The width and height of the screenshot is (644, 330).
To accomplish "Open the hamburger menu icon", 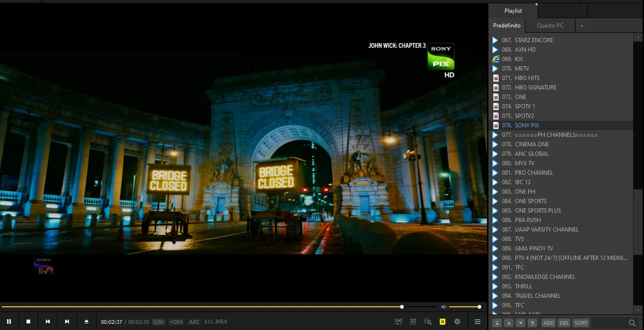I will coord(478,321).
